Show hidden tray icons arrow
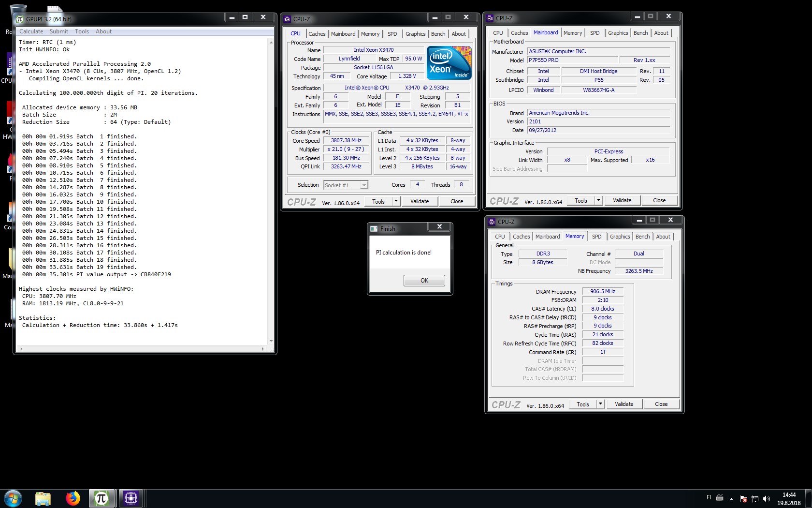Viewport: 812px width, 508px height. tap(731, 499)
